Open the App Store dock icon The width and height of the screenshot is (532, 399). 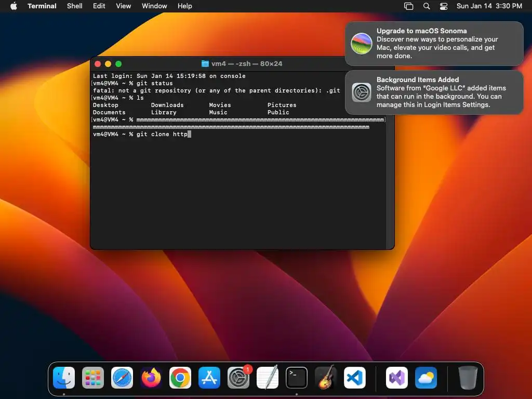point(209,377)
